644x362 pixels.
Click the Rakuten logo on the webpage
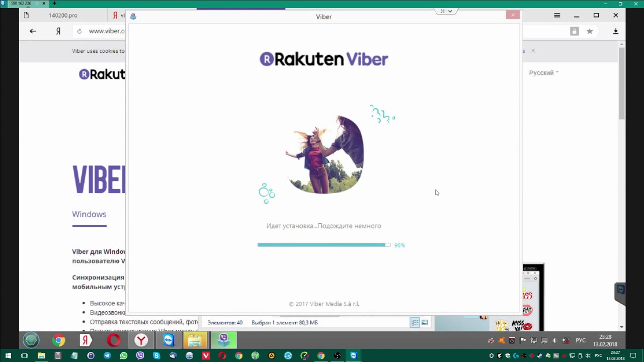[x=102, y=74]
